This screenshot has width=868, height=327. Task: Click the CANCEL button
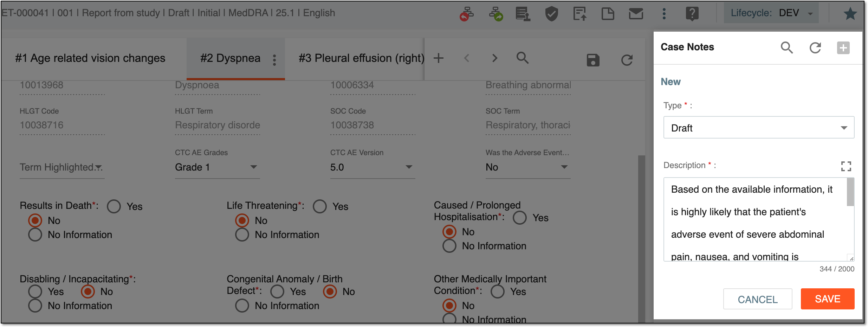758,299
